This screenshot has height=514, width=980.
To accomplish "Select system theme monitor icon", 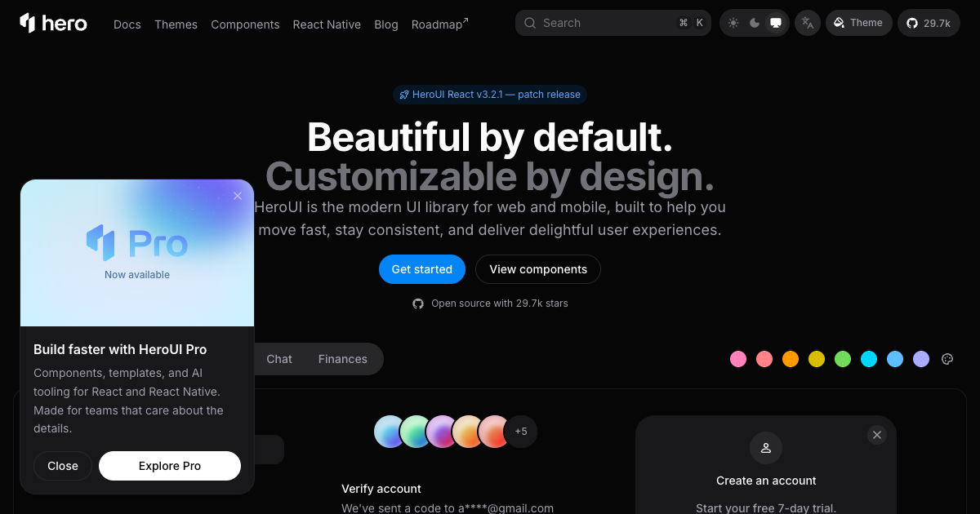I will tap(776, 23).
